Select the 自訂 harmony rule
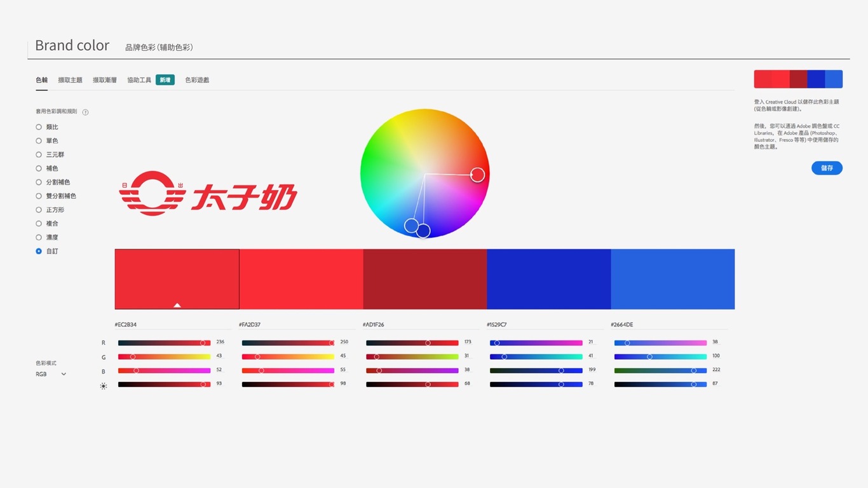The height and width of the screenshot is (488, 868). coord(47,251)
